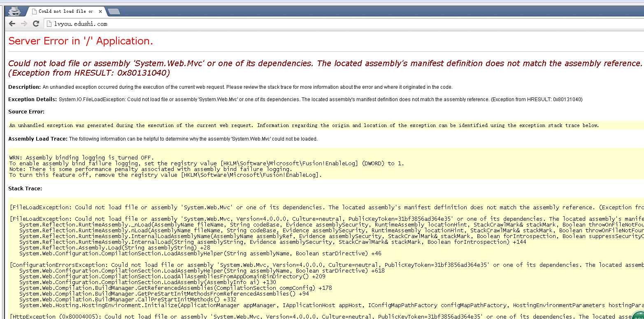Click the 'LoadAllAssembliesFromAppDomainBinDirectory() +209' line

pos(172,277)
